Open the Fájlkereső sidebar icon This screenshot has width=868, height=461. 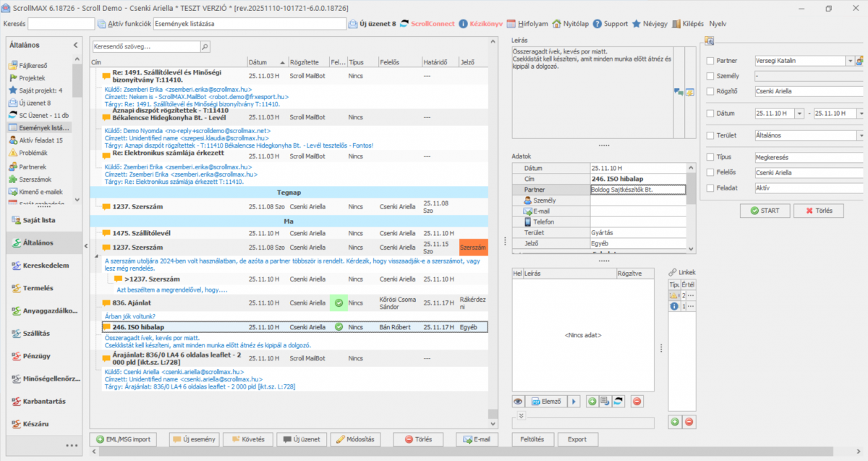tap(13, 65)
